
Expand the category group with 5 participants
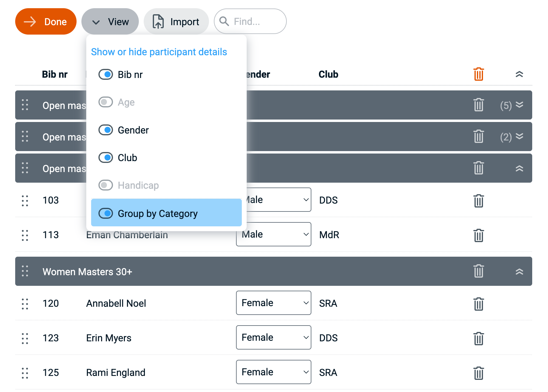[519, 105]
